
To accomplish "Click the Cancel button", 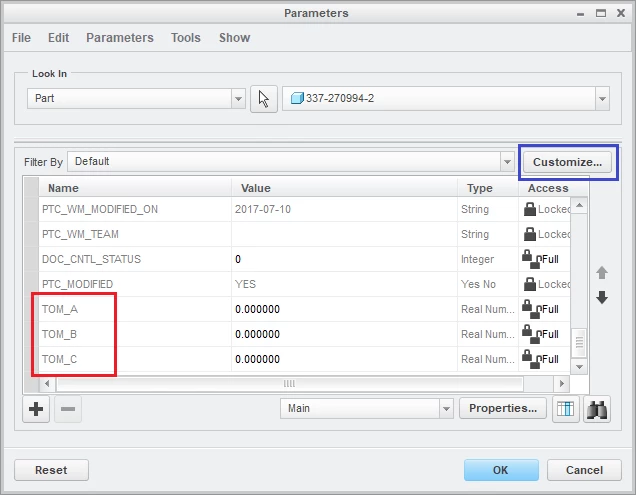I will tap(584, 470).
